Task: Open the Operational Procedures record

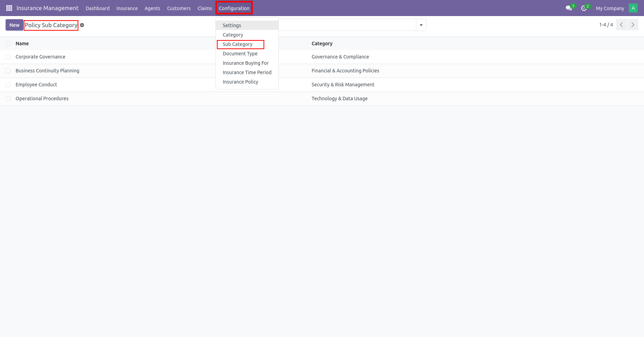Action: click(x=42, y=99)
